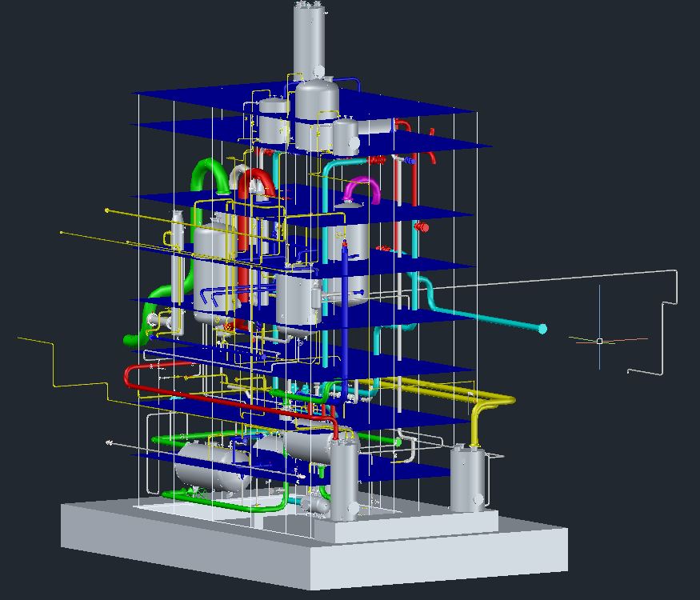Viewport: 700px width, 600px height.
Task: Select the large vertical tank mid-left
Action: pyautogui.click(x=213, y=272)
